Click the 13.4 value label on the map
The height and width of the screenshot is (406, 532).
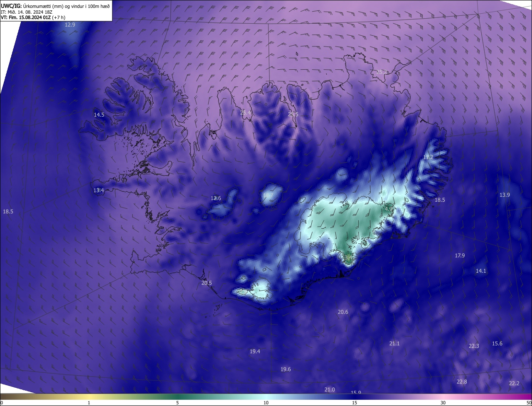point(99,190)
